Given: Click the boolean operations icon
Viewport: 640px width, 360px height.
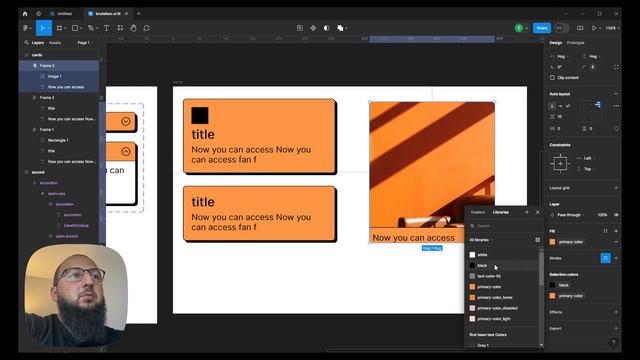Looking at the screenshot, I should point(340,28).
